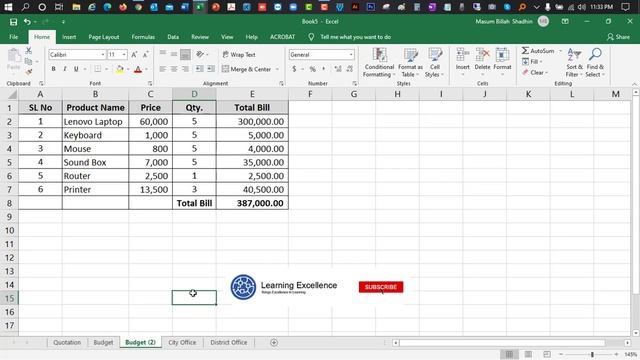Viewport: 640px width, 360px height.
Task: Open Format as Table gallery
Action: pos(410,62)
